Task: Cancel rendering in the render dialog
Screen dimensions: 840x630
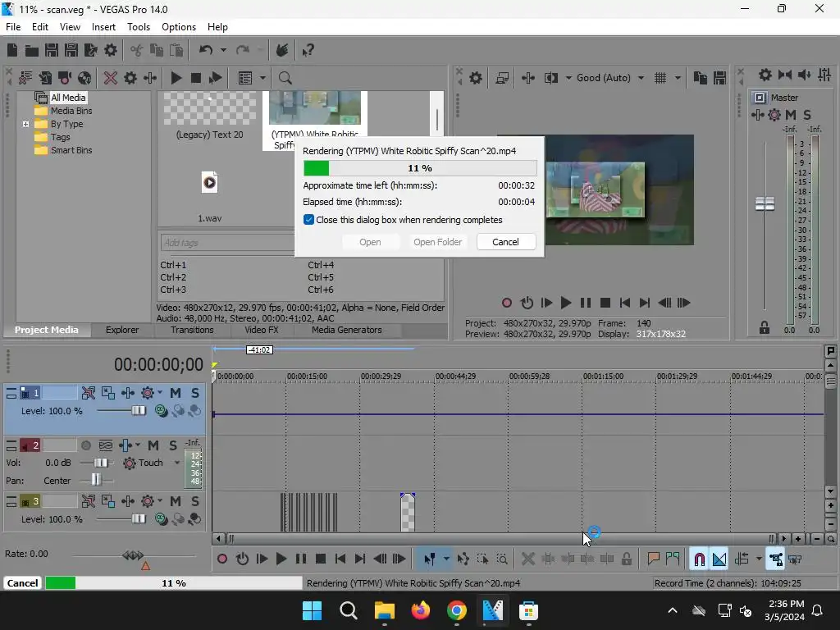Action: (505, 242)
